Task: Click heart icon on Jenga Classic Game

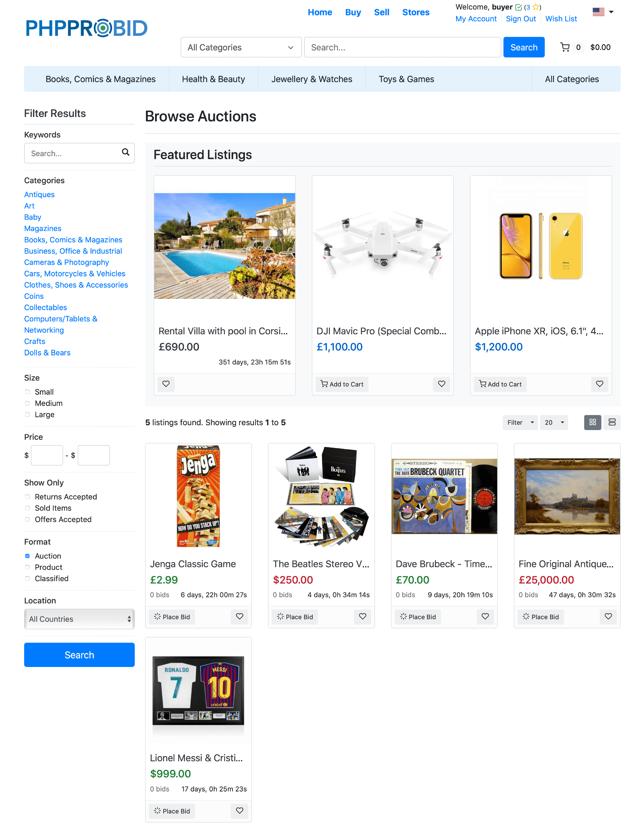Action: [x=240, y=617]
